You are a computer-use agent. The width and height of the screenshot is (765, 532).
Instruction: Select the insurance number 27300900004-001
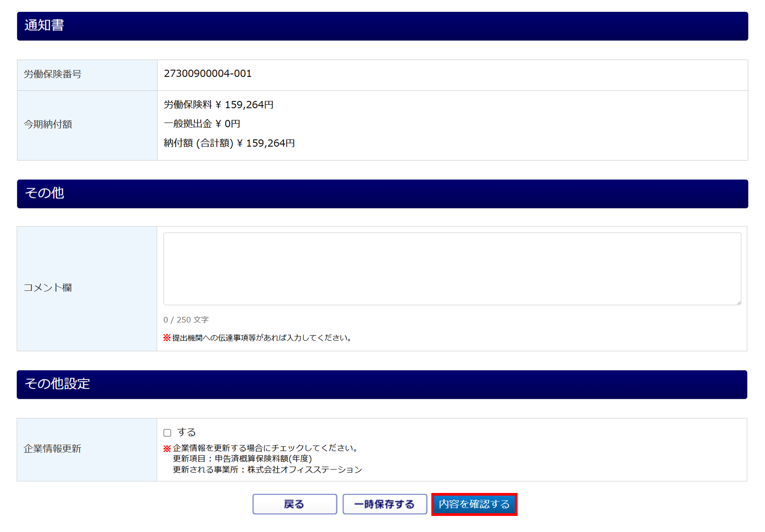click(208, 73)
